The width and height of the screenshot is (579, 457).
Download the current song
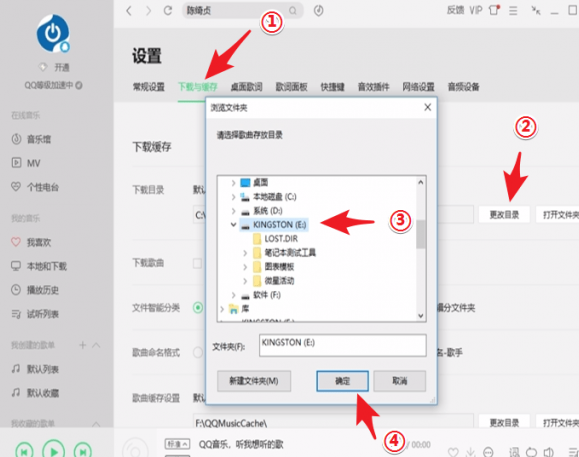tap(470, 452)
